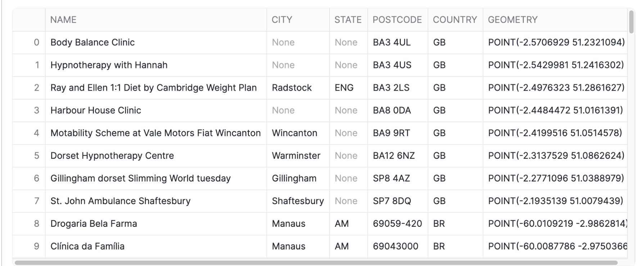Click the CITY column header
This screenshot has height=266, width=644.
click(282, 20)
